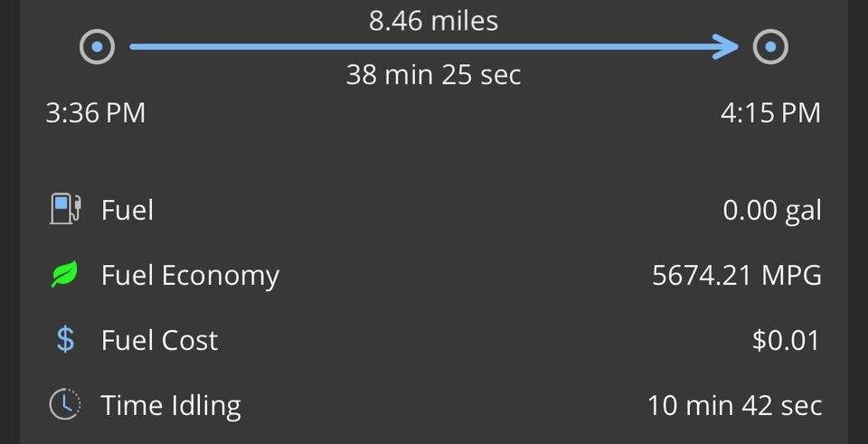
Task: Click the clock Time Idling icon
Action: (65, 404)
